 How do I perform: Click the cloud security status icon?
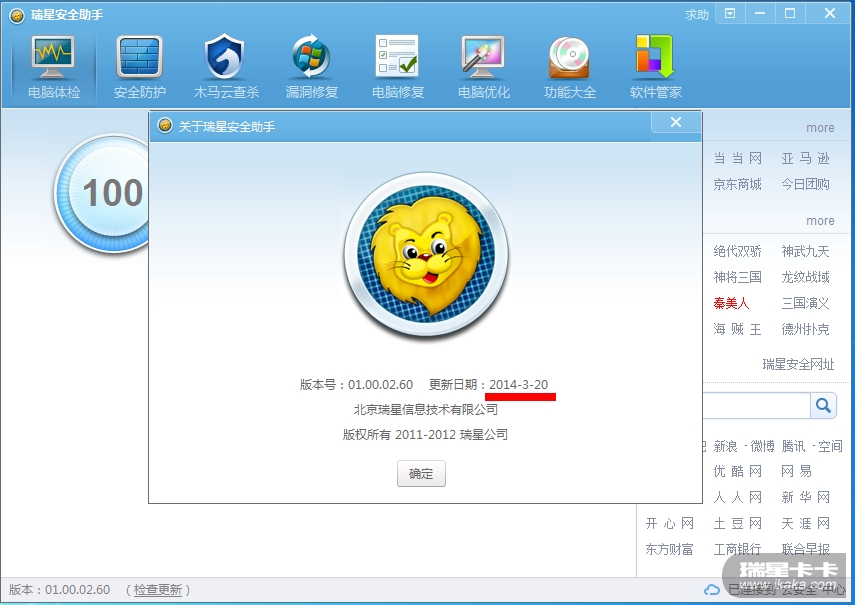[x=712, y=589]
